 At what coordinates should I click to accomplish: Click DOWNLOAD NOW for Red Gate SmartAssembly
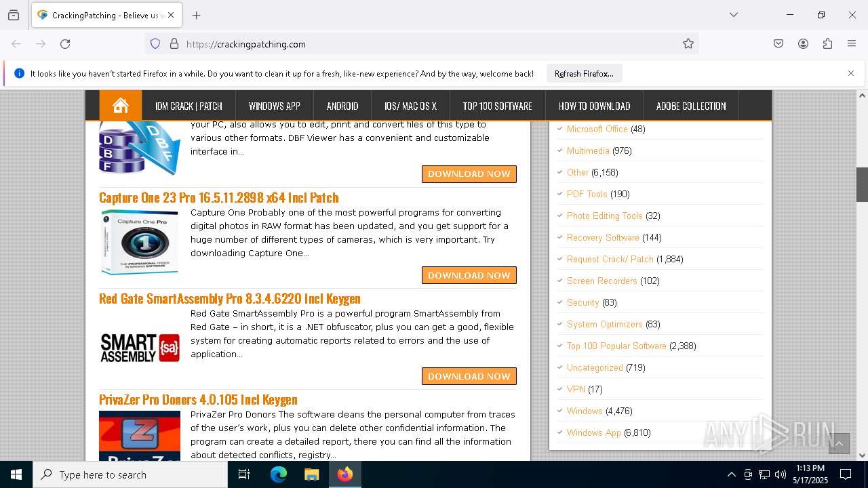click(469, 376)
